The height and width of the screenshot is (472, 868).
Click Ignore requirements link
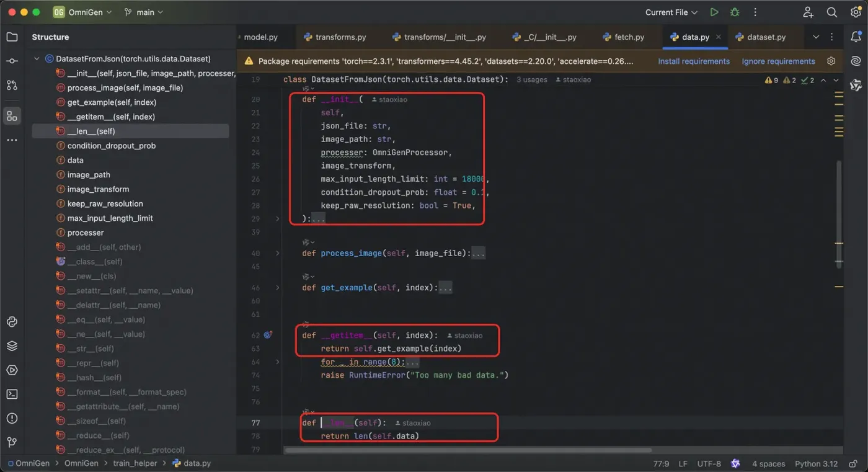(x=778, y=61)
